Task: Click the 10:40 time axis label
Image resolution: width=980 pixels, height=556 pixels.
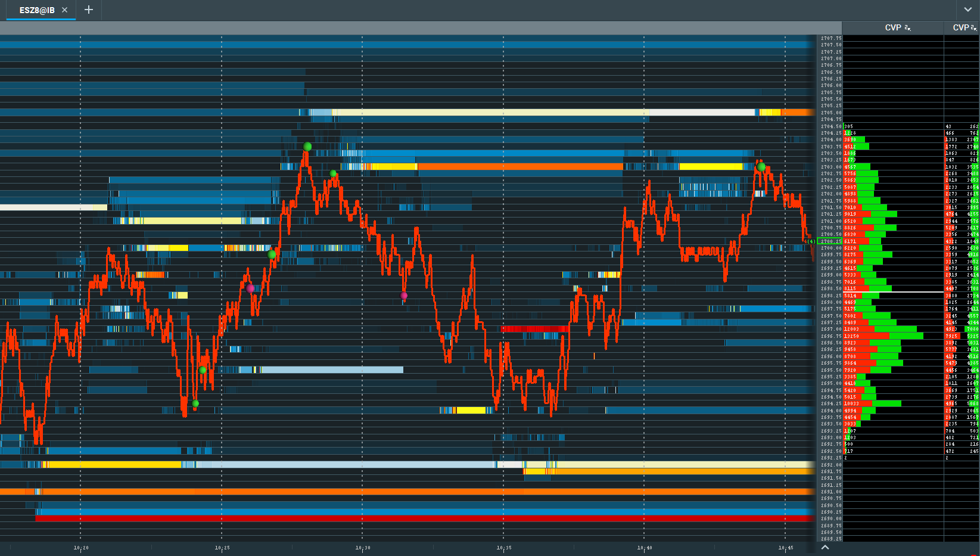Action: point(645,548)
